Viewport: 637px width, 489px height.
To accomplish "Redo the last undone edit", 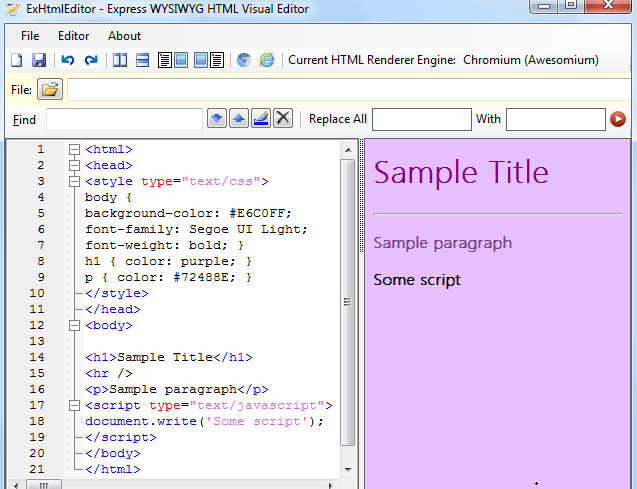I will (x=91, y=61).
